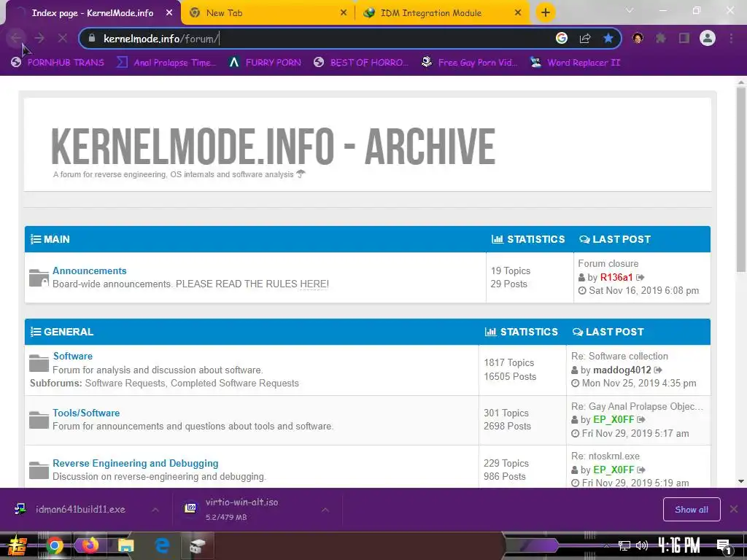Open the Software Requests subforum
Screen dimensions: 747x560
[x=125, y=383]
